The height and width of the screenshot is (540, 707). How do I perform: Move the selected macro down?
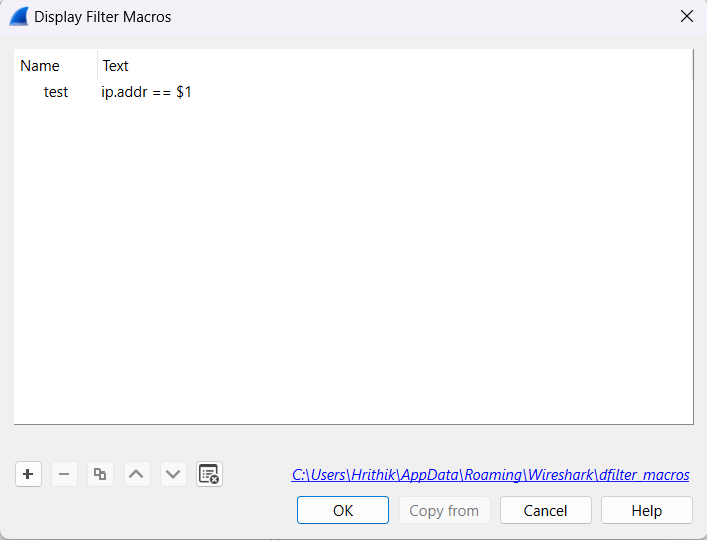173,474
